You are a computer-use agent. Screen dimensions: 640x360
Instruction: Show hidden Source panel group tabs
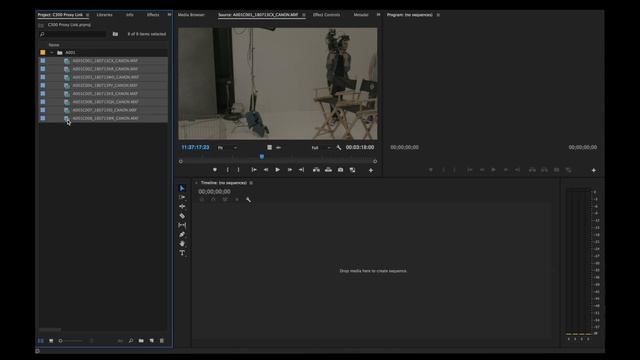378,15
